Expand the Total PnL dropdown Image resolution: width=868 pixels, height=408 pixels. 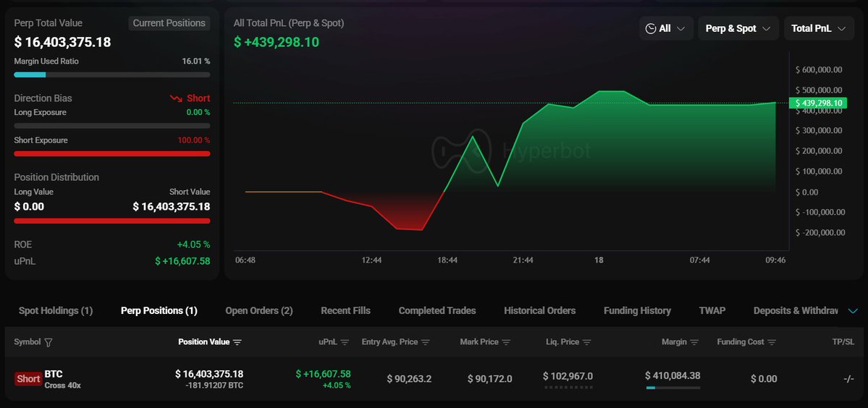coord(818,28)
